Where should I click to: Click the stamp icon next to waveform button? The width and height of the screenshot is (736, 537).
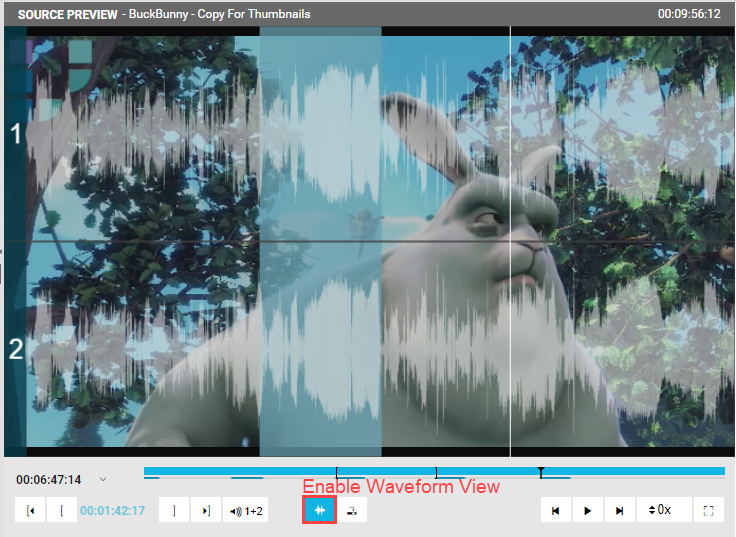352,510
